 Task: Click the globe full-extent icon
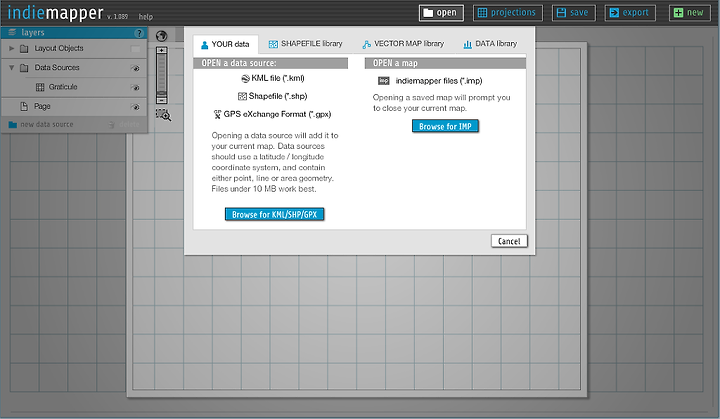click(161, 36)
